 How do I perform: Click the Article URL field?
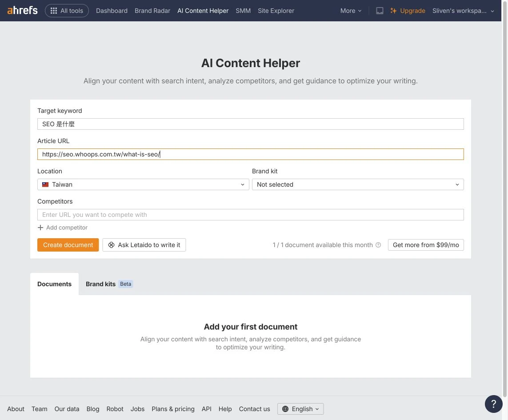point(250,154)
